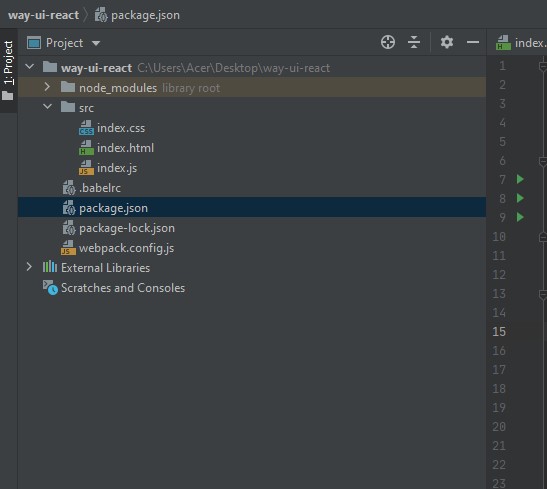This screenshot has width=547, height=489.
Task: Click the node_modules folder icon
Action: click(x=68, y=87)
